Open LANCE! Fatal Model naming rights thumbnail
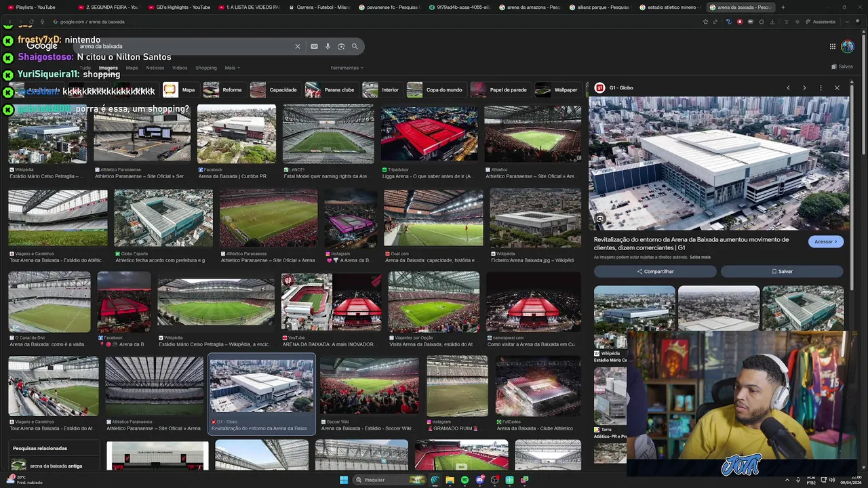The image size is (868, 488). tap(328, 134)
